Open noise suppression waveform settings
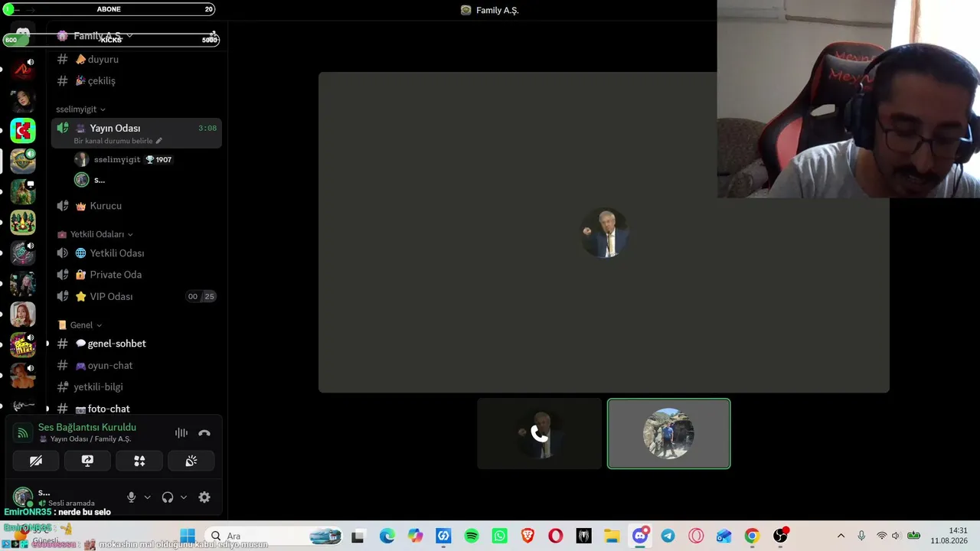980x551 pixels. click(x=181, y=433)
